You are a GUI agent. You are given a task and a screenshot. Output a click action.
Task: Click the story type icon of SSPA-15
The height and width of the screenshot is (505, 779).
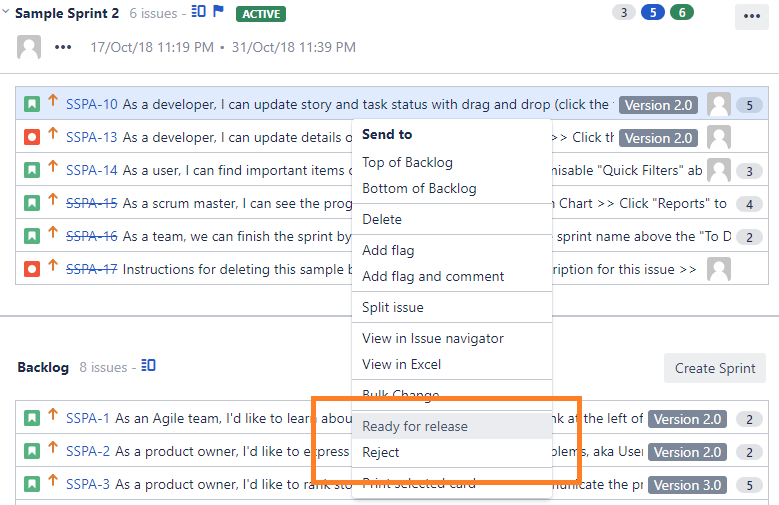click(32, 203)
